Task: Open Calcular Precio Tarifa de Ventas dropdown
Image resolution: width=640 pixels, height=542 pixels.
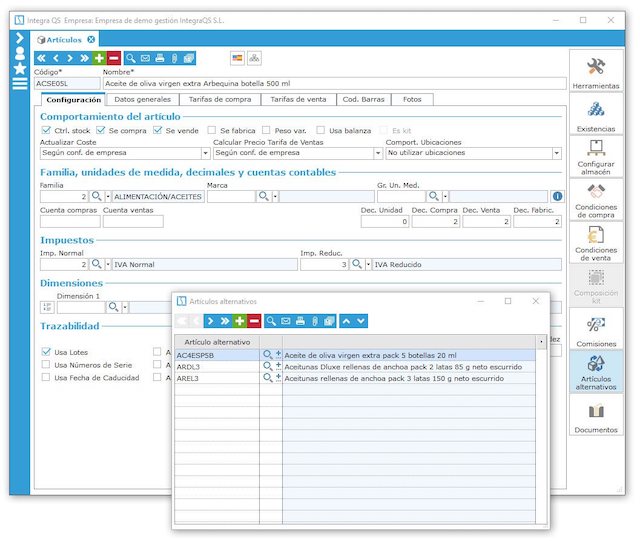Action: (378, 153)
